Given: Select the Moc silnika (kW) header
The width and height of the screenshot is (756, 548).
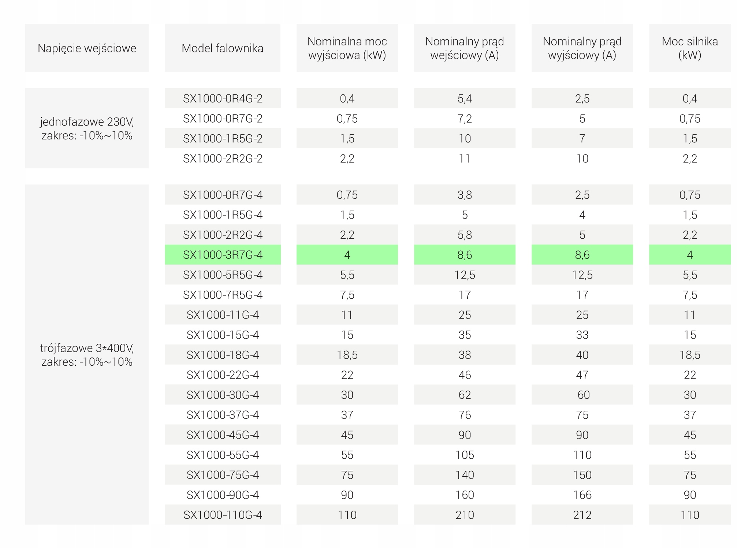Looking at the screenshot, I should point(690,48).
